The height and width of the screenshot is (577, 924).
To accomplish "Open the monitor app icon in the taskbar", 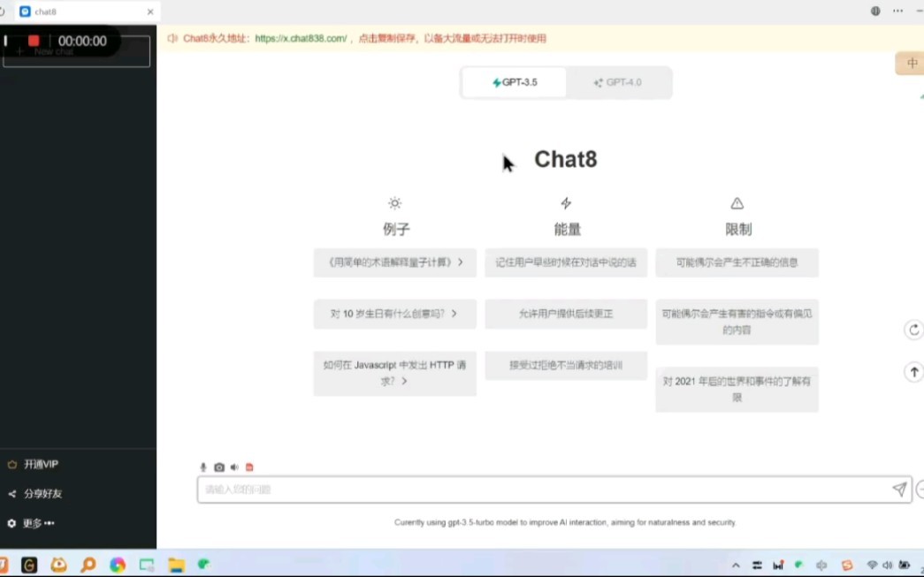I will [147, 566].
